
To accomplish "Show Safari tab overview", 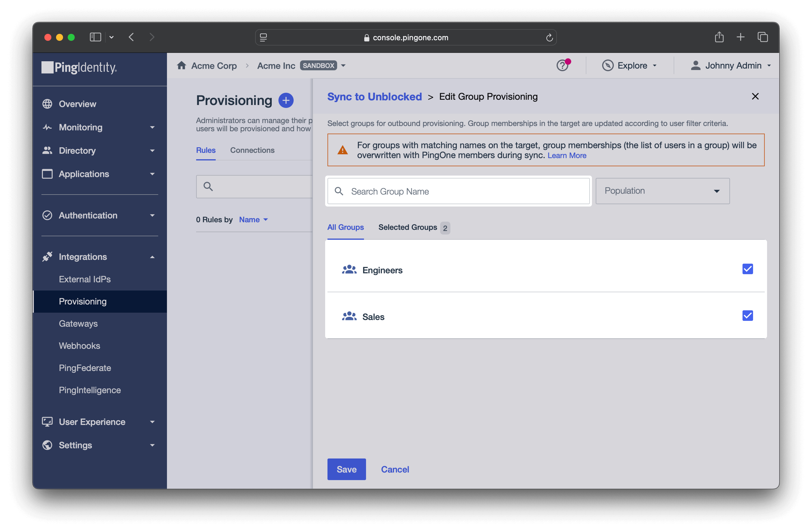I will [763, 37].
